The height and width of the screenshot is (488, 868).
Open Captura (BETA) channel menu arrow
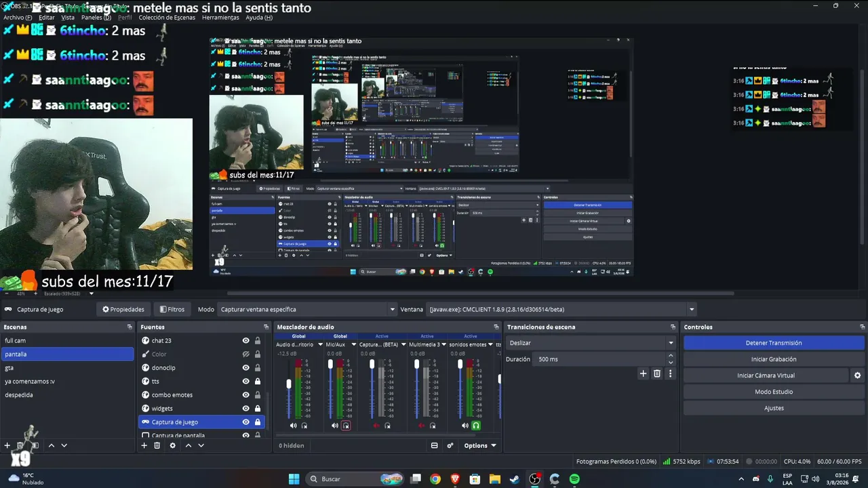pos(403,344)
